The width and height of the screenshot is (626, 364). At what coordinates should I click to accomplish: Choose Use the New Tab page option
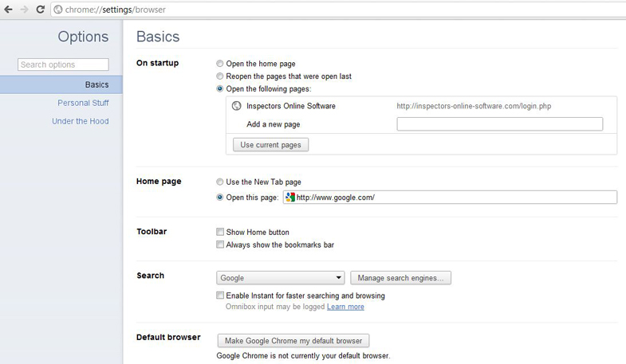click(219, 182)
